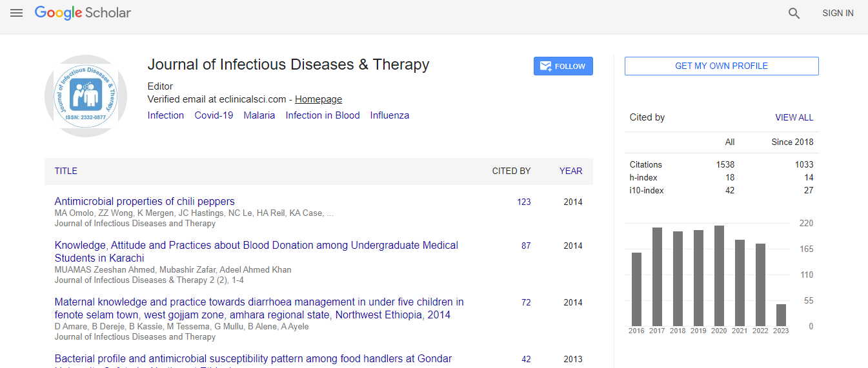Open the hamburger menu icon
Viewport: 868px width, 368px height.
(x=16, y=13)
